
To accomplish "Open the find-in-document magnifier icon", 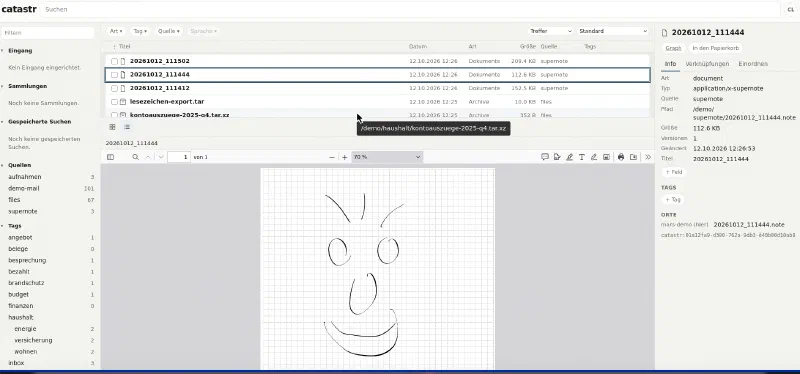I will [x=136, y=157].
